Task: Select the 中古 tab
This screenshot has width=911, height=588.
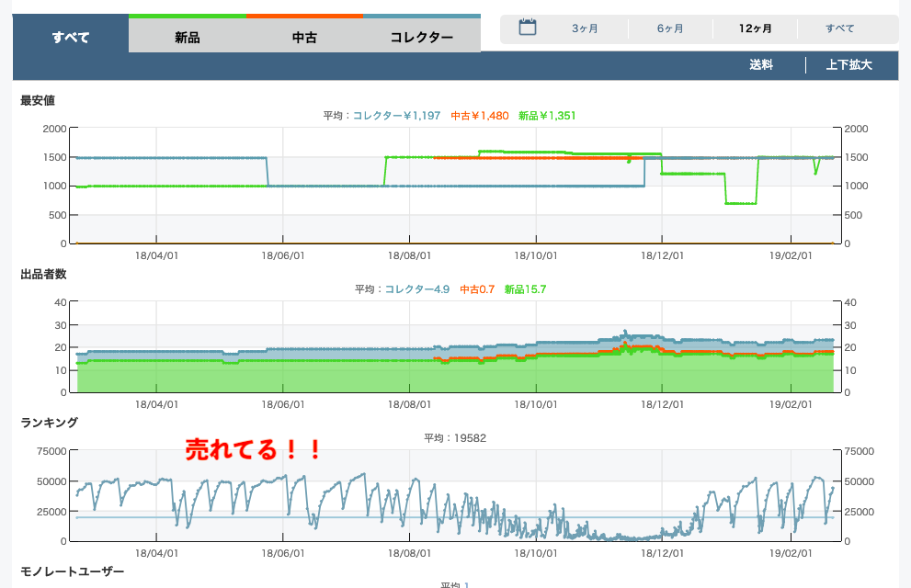Action: click(x=304, y=38)
